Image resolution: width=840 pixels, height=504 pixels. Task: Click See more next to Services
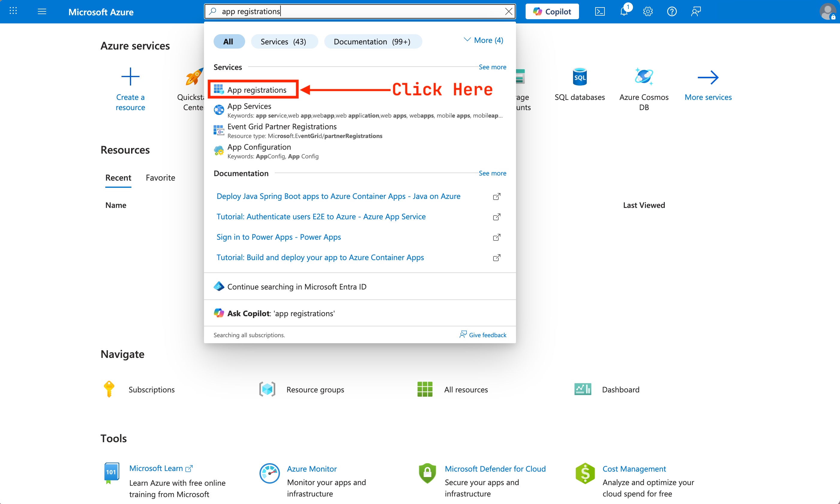point(492,67)
